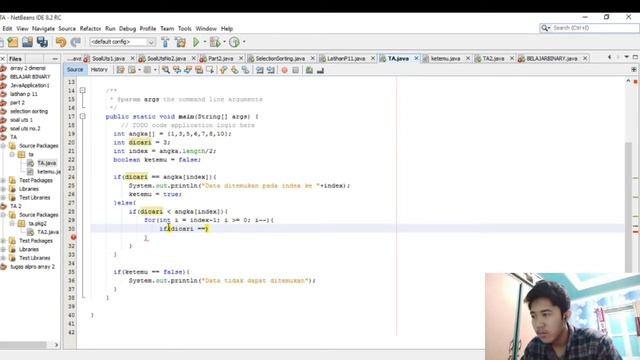Switch to SelectionSorting.java tab

280,59
